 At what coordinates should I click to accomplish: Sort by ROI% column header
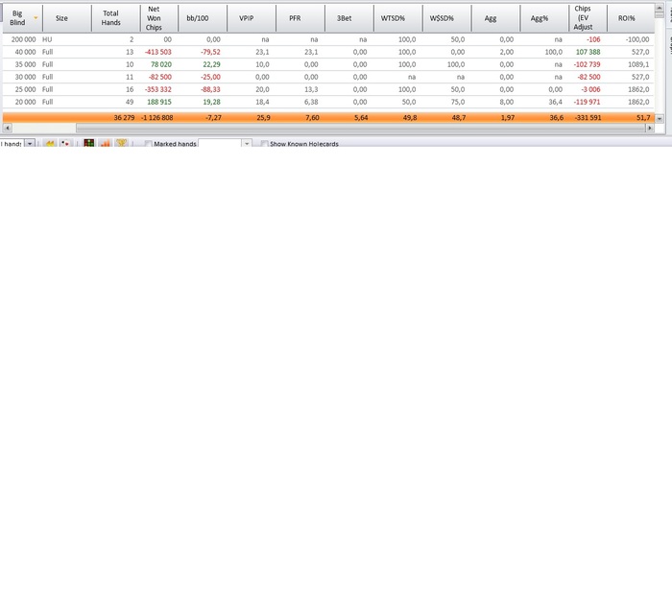click(631, 18)
